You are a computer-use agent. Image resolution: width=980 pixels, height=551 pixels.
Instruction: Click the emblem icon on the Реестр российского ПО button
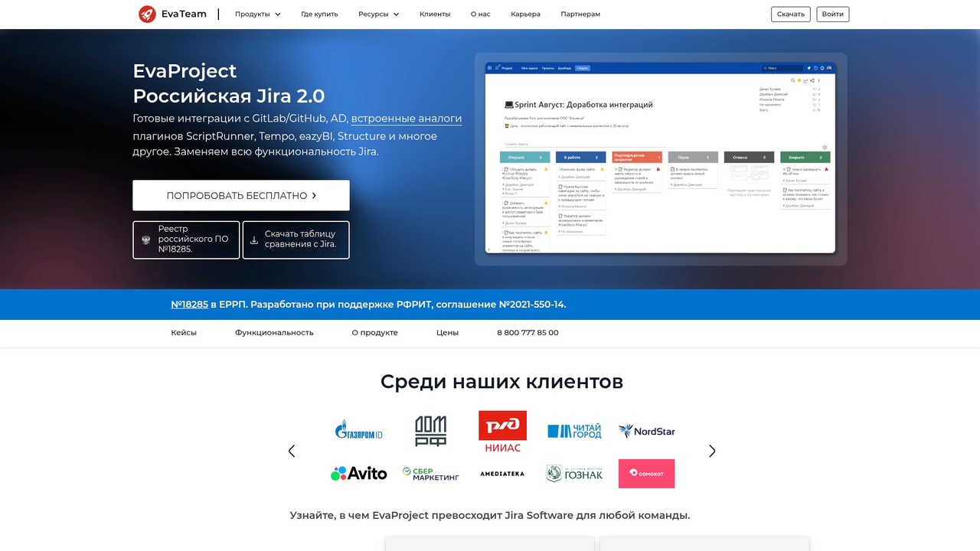coord(145,240)
